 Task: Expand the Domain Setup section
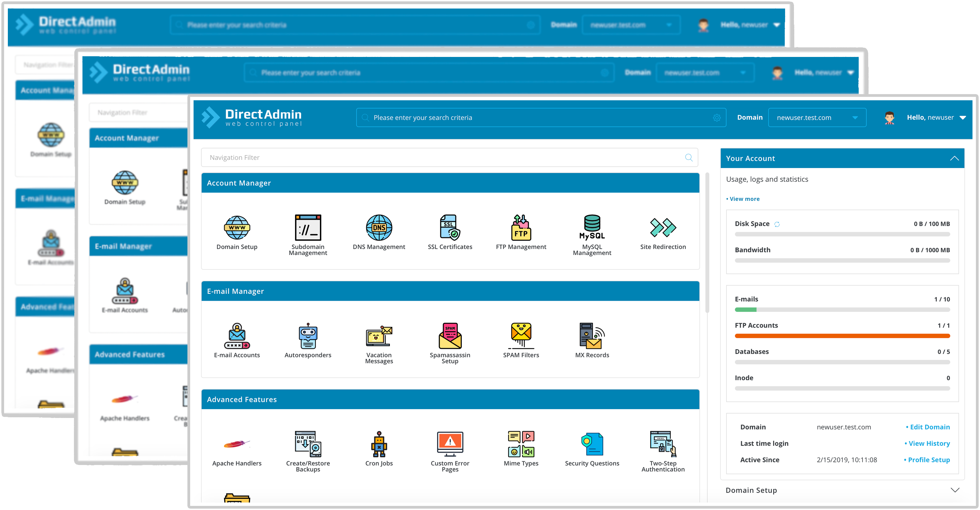coord(954,490)
